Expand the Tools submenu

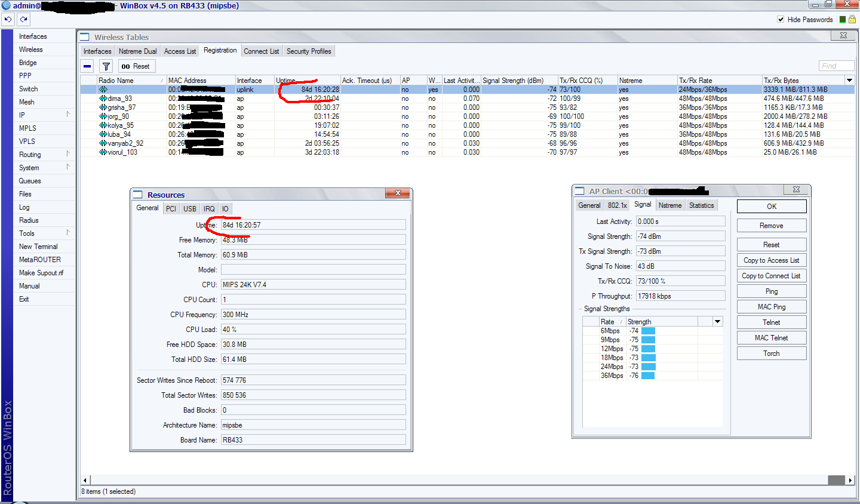pos(67,233)
